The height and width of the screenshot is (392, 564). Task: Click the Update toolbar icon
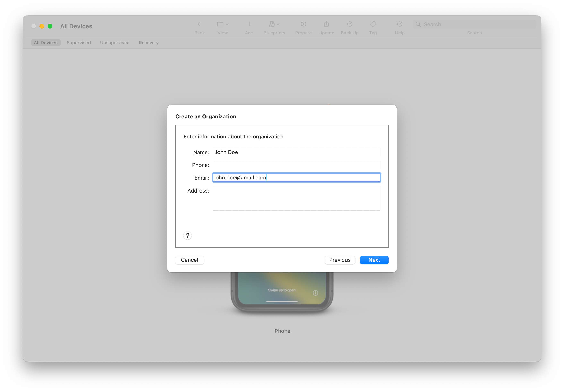coord(326,24)
